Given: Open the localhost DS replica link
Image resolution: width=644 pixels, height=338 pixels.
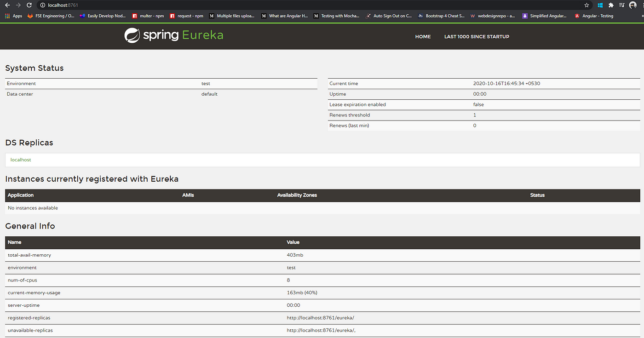Looking at the screenshot, I should (21, 160).
